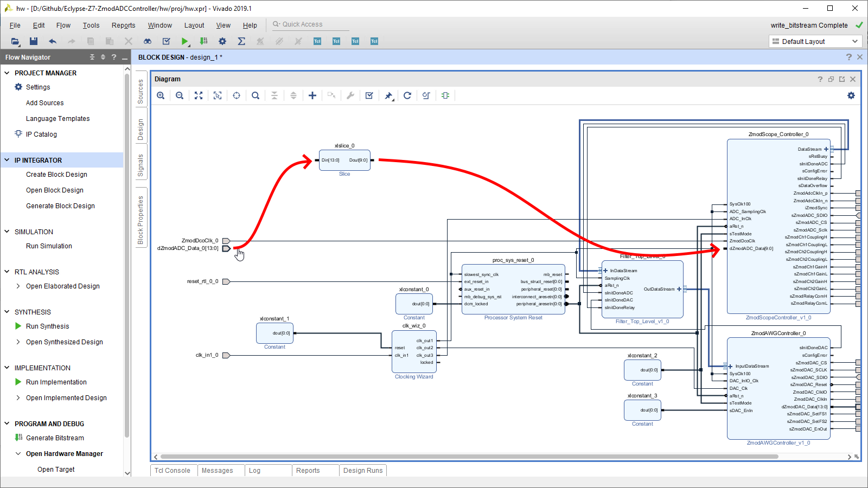Regenerate layout with the refresh icon

407,95
